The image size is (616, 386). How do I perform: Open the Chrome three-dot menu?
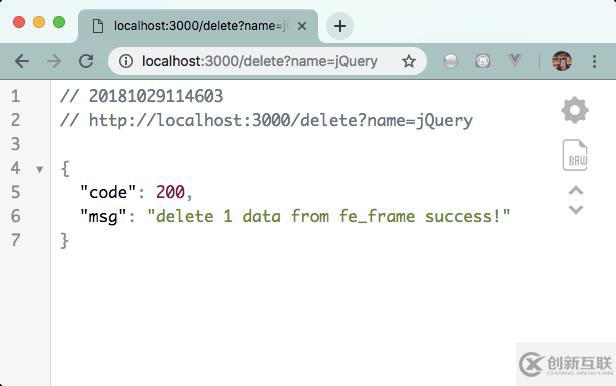click(594, 61)
